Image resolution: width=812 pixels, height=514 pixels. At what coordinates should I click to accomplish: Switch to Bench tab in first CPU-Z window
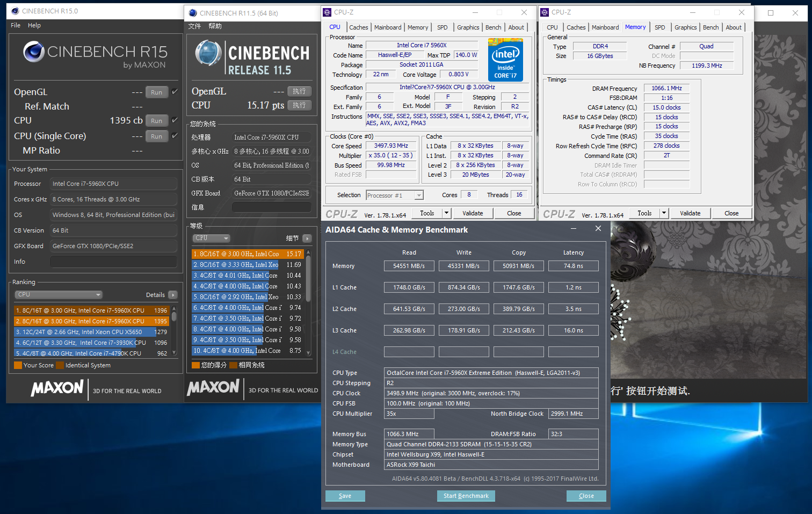coord(494,27)
